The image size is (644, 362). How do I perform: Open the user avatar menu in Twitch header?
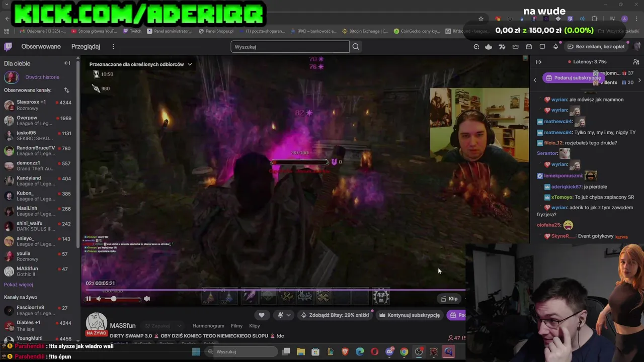coord(637,47)
